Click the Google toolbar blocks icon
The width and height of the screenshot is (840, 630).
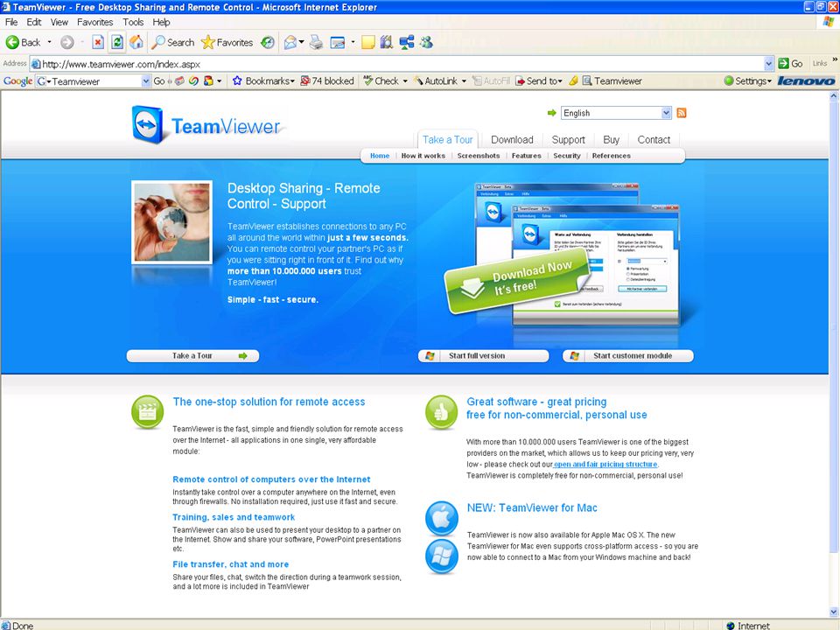coord(208,80)
